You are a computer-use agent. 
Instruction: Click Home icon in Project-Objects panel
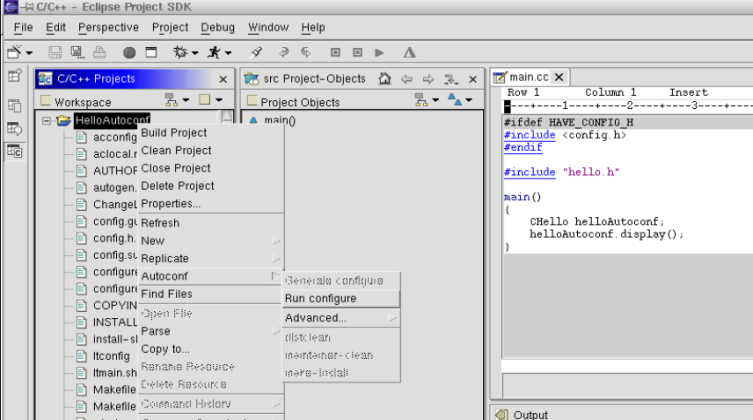(x=385, y=79)
